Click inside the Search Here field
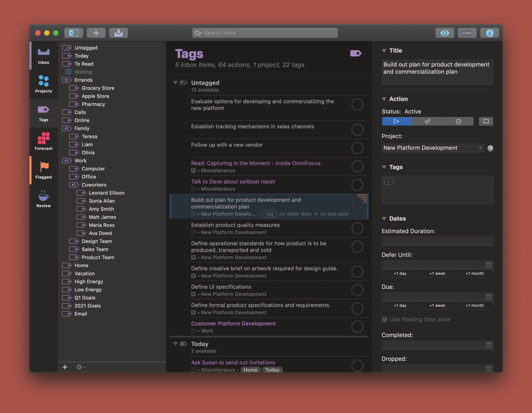 pos(265,33)
